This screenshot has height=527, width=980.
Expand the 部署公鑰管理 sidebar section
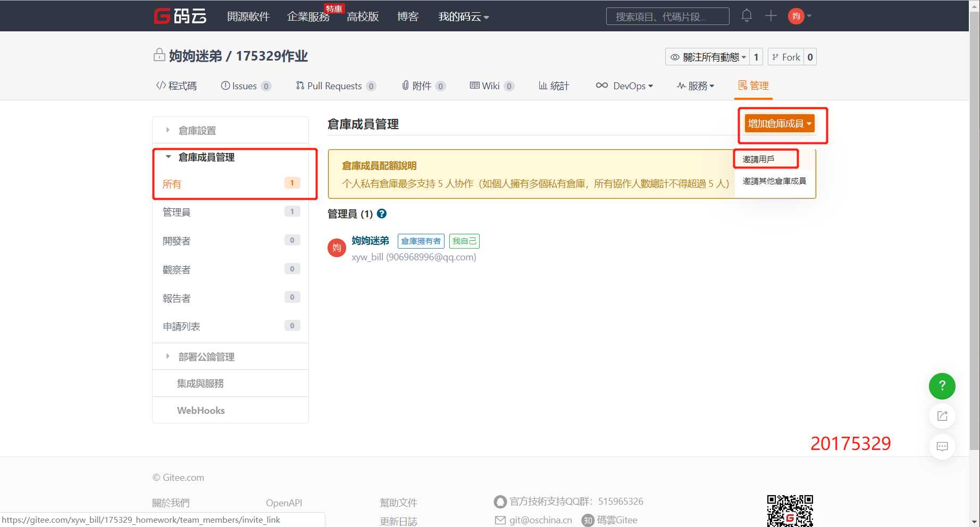click(230, 356)
